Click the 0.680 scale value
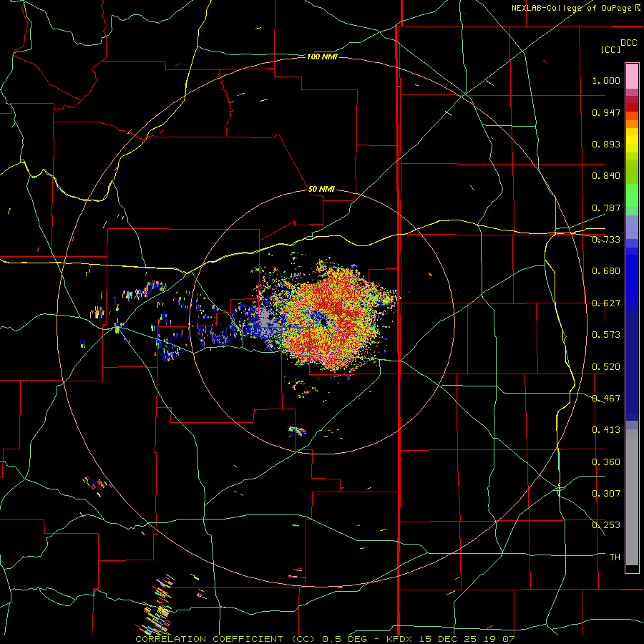 pyautogui.click(x=606, y=271)
